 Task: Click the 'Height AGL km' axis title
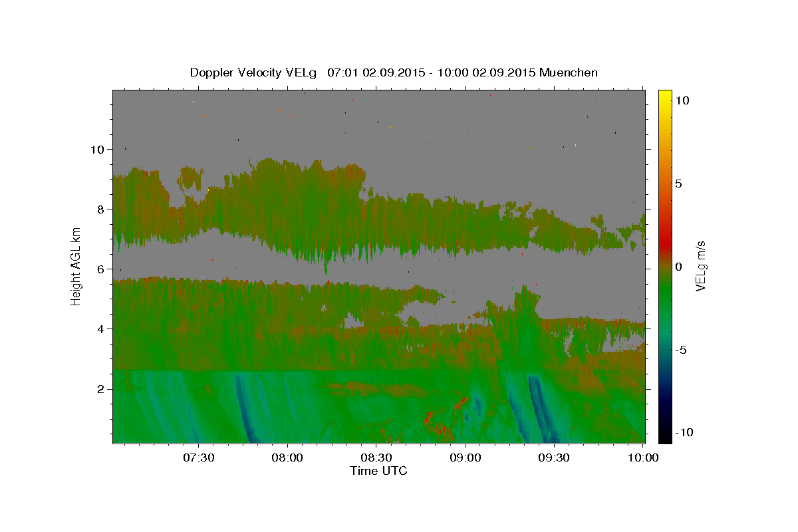76,266
